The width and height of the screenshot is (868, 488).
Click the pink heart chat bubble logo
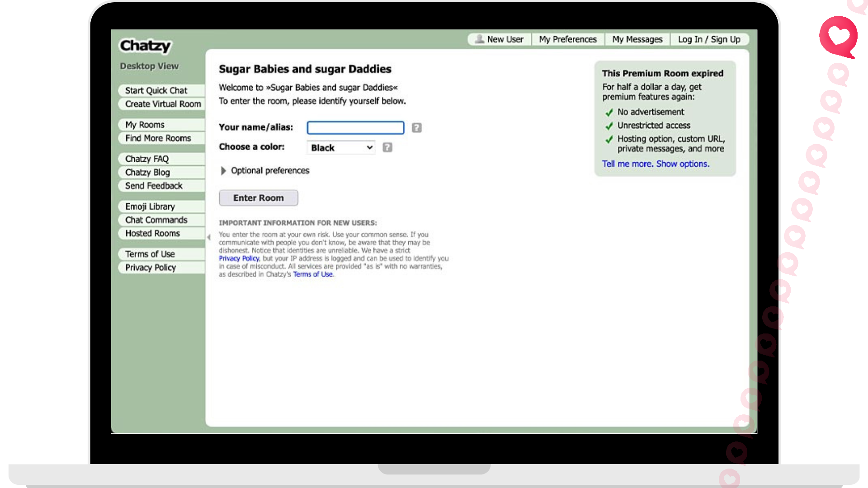click(x=839, y=36)
